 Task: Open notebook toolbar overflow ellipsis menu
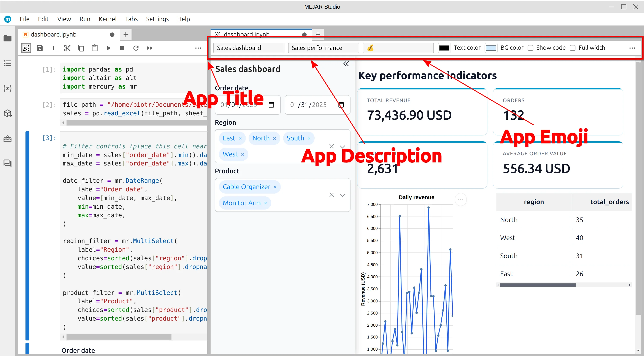coord(198,48)
